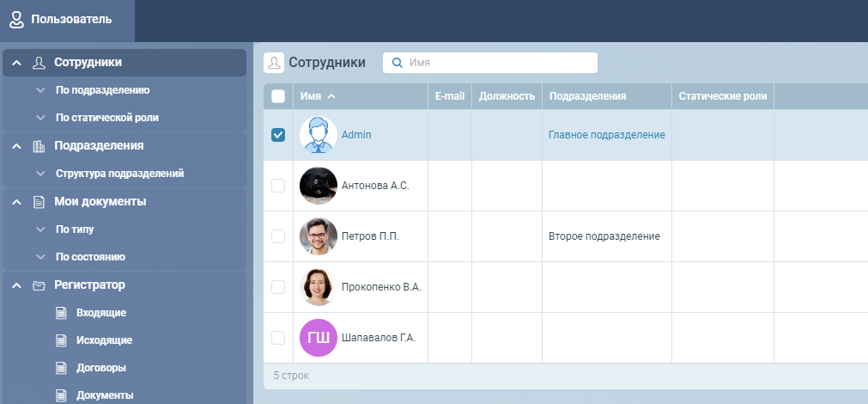The width and height of the screenshot is (868, 404).
Task: Click the magnifier icon in search field
Action: click(398, 63)
